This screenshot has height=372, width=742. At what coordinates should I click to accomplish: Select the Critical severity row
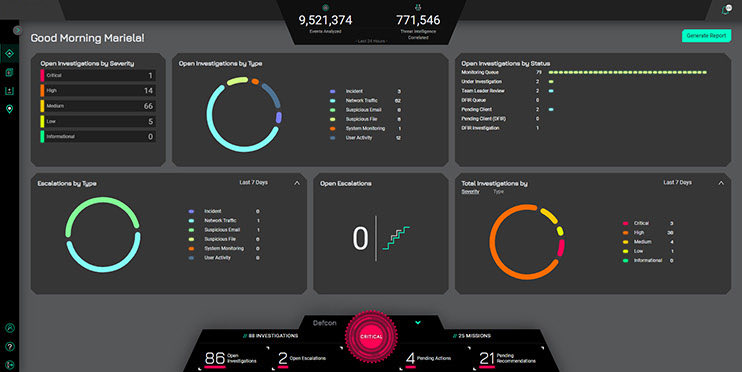tap(98, 75)
